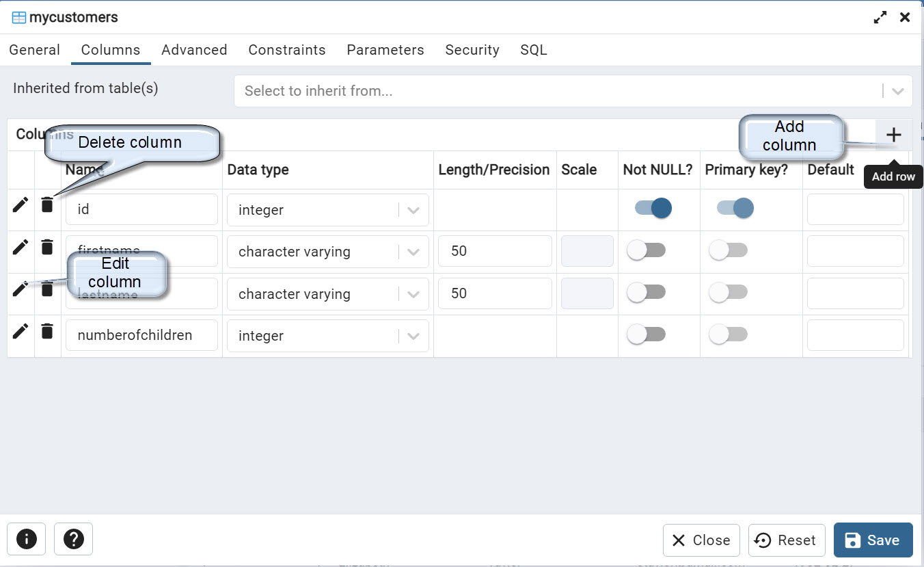This screenshot has width=924, height=567.
Task: Delete the numberofchildren column row
Action: (x=46, y=332)
